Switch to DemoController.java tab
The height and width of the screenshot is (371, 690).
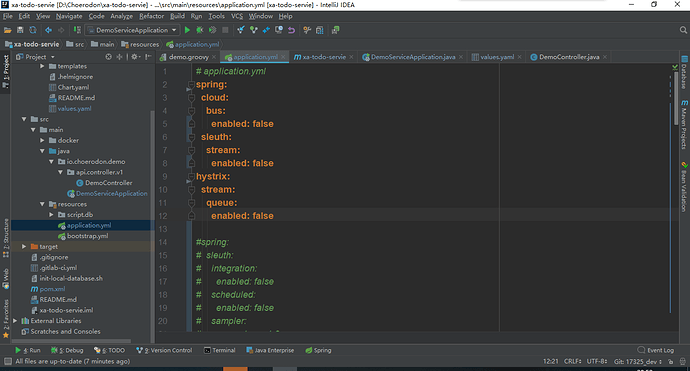point(569,57)
